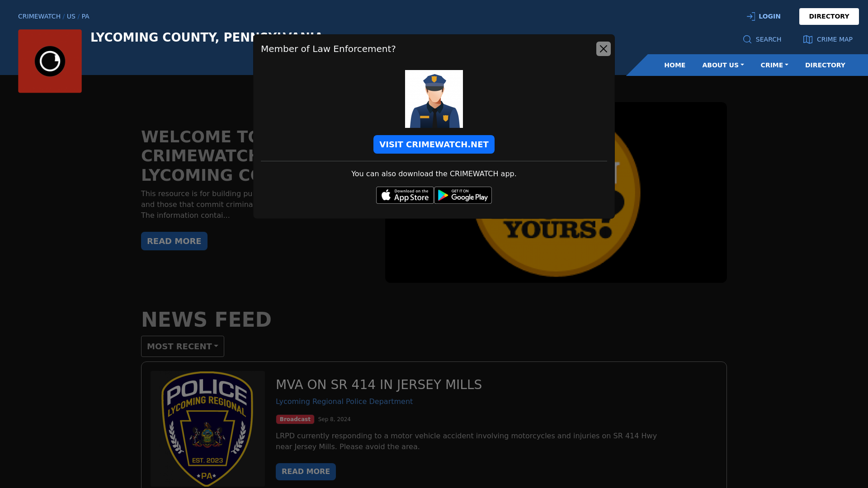Click the Member of Law Enforcement title
This screenshot has width=868, height=488.
pyautogui.click(x=328, y=49)
